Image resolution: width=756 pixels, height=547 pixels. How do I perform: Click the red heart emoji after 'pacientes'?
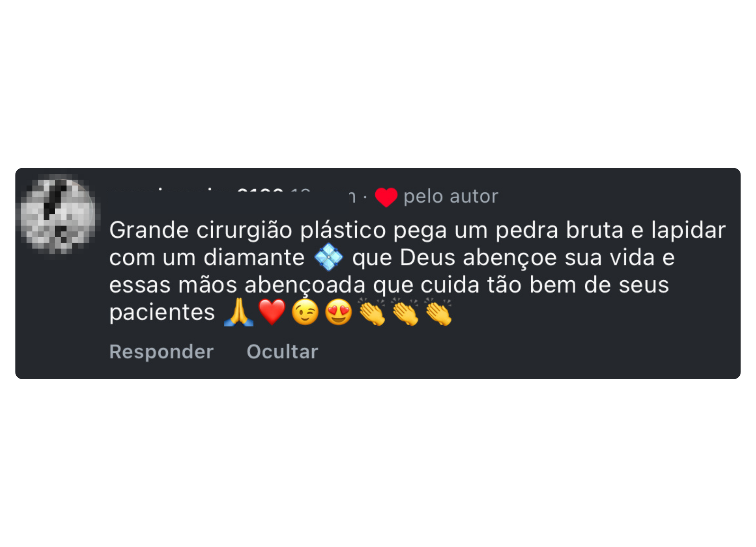click(x=272, y=312)
